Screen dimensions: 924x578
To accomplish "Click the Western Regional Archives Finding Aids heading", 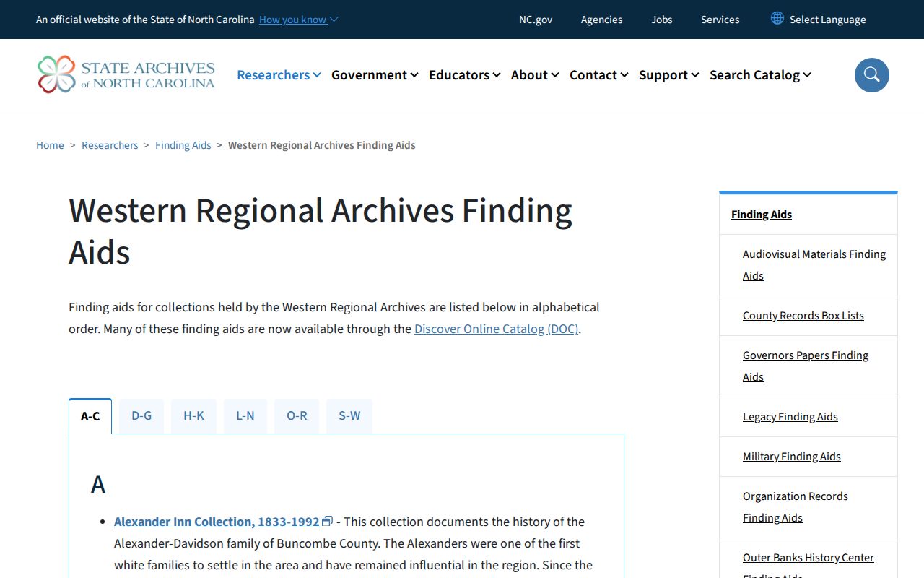I will [x=321, y=231].
